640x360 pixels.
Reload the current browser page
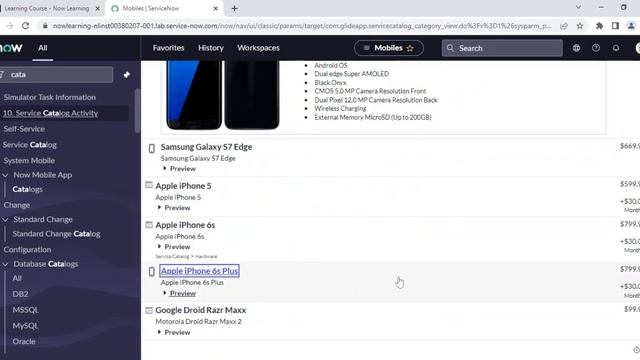click(x=25, y=26)
